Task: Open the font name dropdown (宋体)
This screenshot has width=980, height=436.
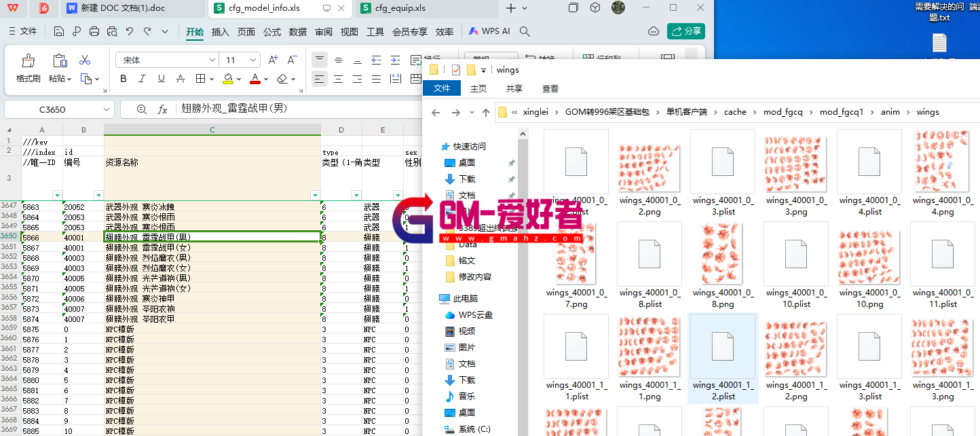Action: click(x=212, y=60)
